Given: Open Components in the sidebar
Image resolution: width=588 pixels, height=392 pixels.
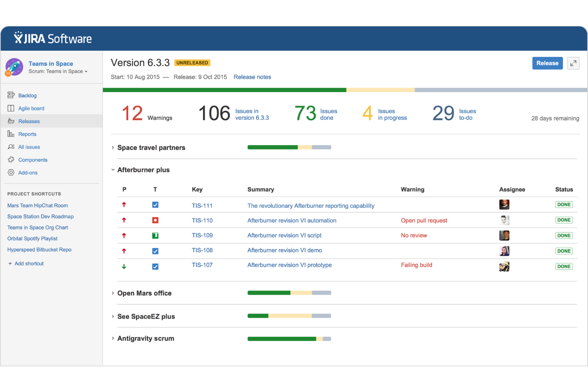Looking at the screenshot, I should (33, 160).
